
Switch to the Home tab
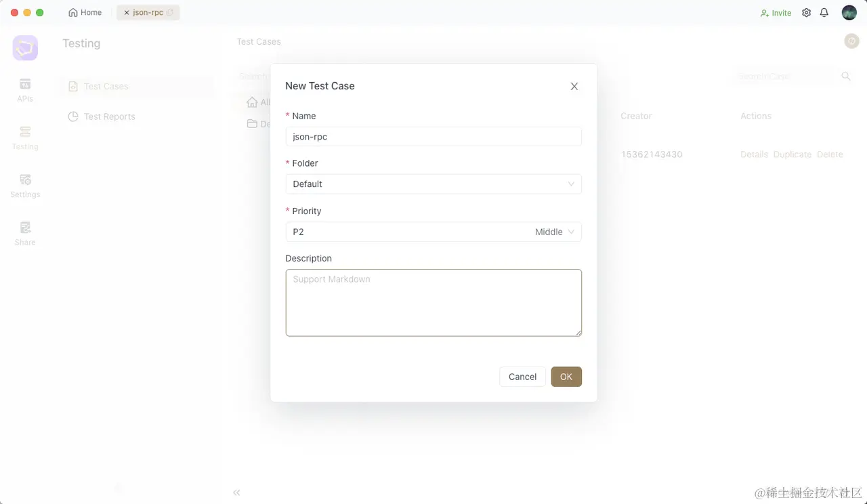[85, 13]
